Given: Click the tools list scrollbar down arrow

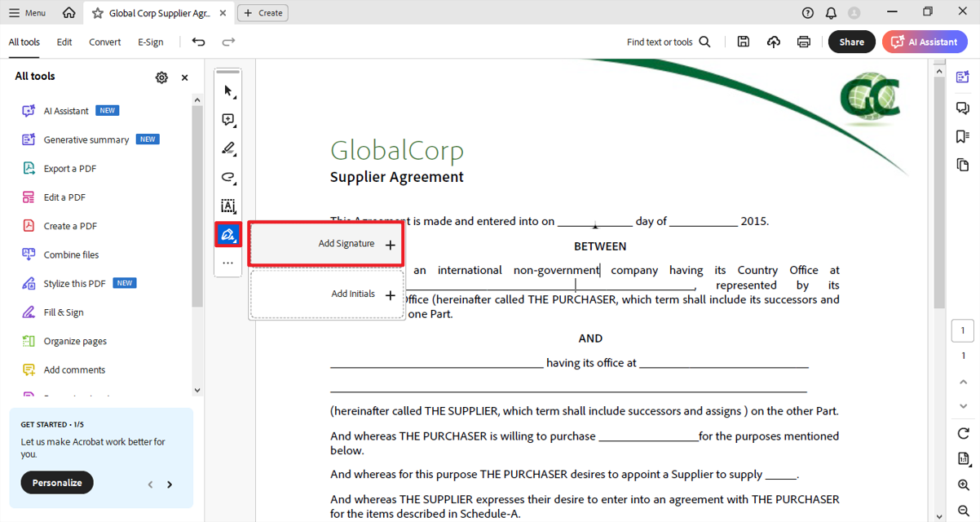Looking at the screenshot, I should 196,391.
